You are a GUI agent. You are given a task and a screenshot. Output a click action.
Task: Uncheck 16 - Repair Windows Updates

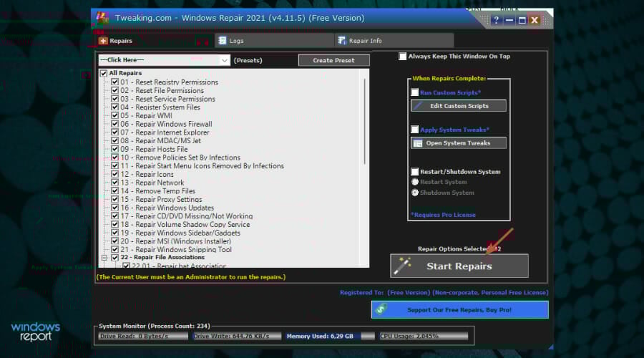click(115, 208)
